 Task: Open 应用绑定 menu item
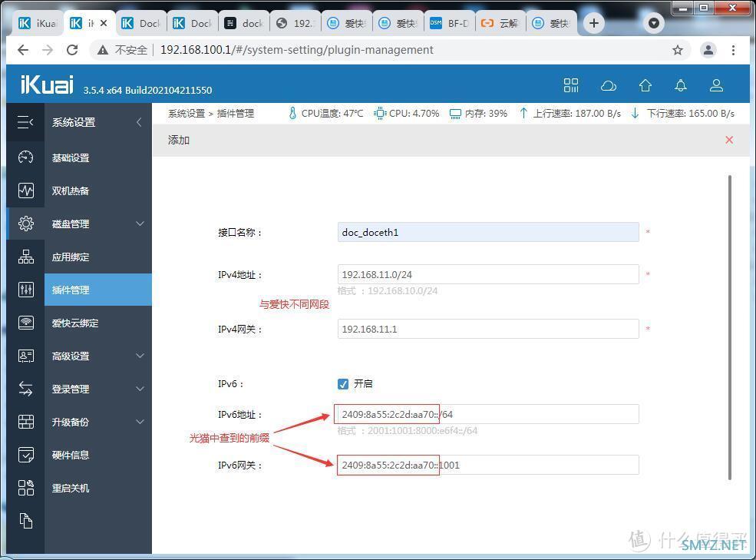[71, 257]
